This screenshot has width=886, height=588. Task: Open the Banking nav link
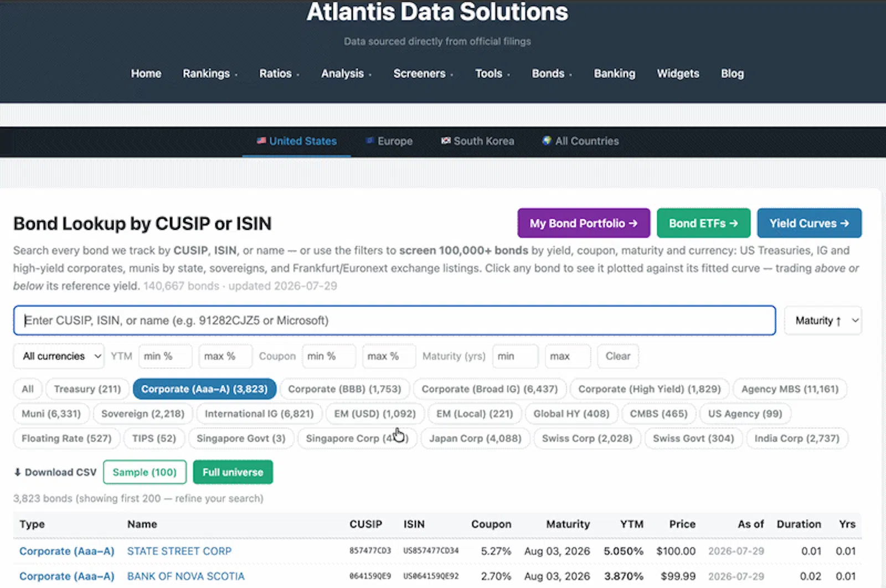pos(615,74)
